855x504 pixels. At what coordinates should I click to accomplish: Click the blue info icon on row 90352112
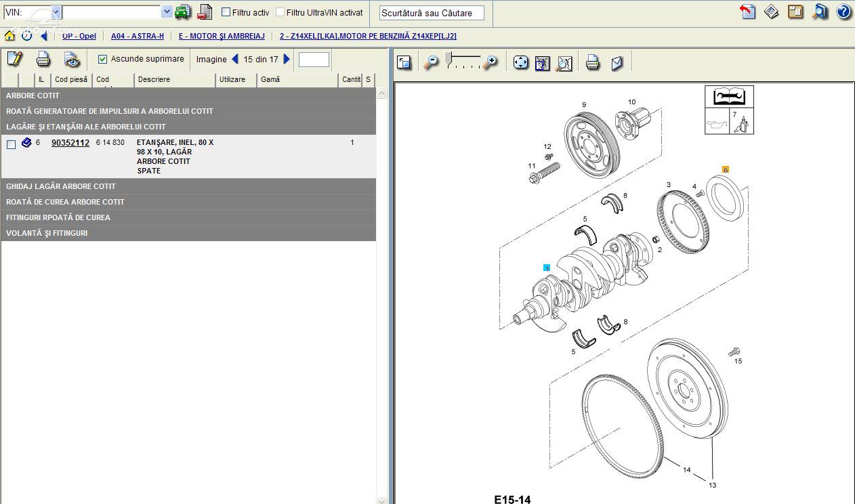click(x=26, y=142)
